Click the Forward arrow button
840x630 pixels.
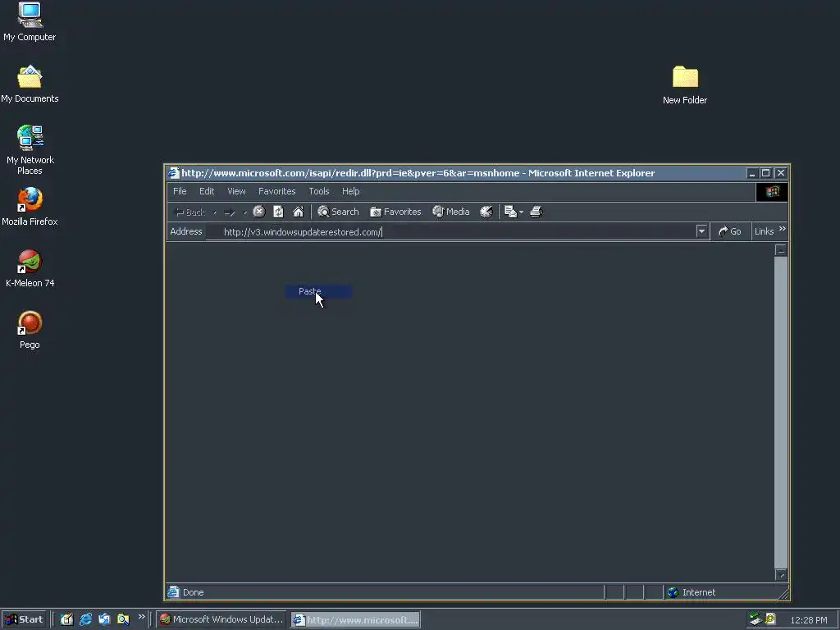[230, 212]
